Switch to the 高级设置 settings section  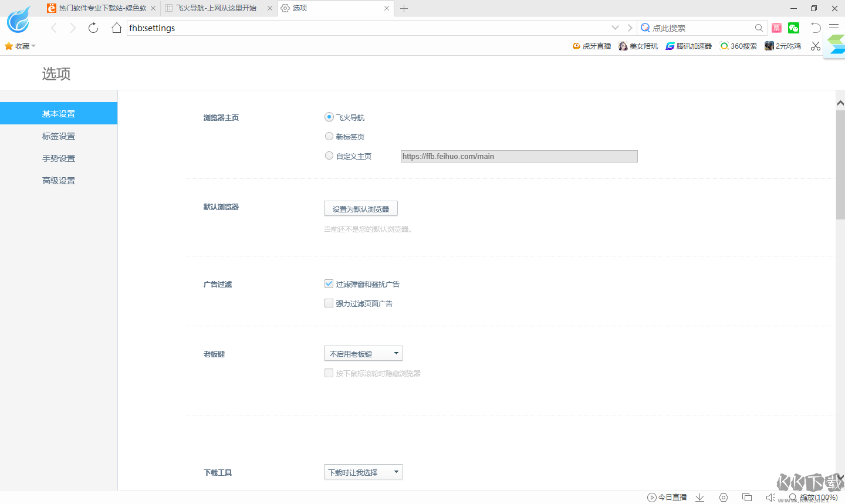[59, 180]
